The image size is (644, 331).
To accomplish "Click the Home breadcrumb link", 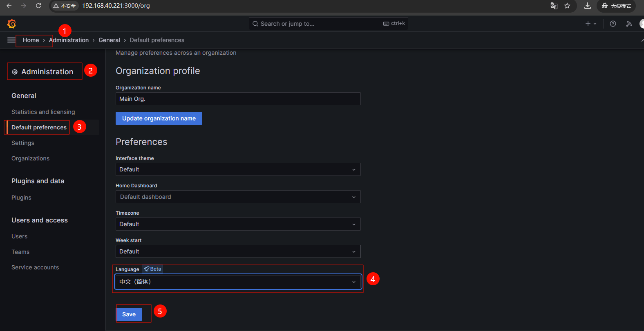I will coord(31,40).
